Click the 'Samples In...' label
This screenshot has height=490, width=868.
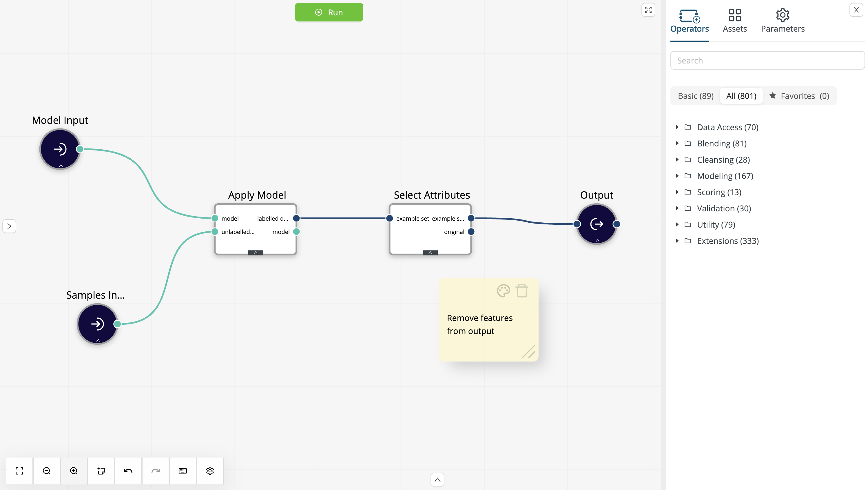click(95, 295)
